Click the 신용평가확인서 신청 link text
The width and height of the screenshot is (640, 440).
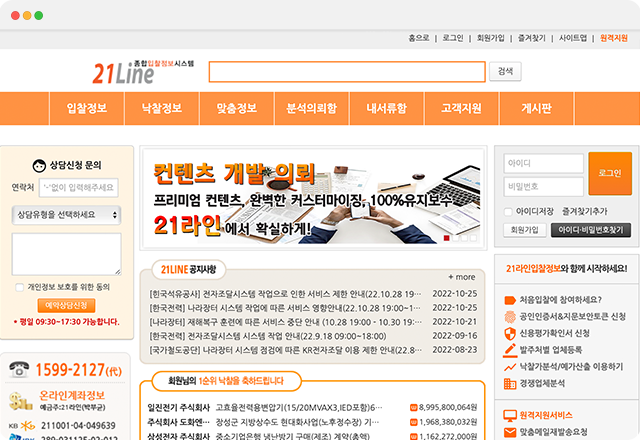(555, 333)
